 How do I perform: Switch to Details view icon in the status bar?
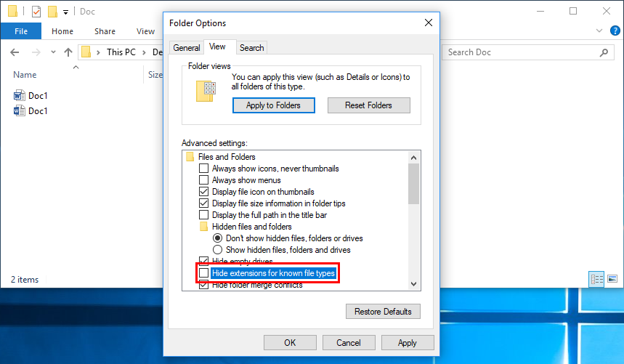pyautogui.click(x=597, y=279)
